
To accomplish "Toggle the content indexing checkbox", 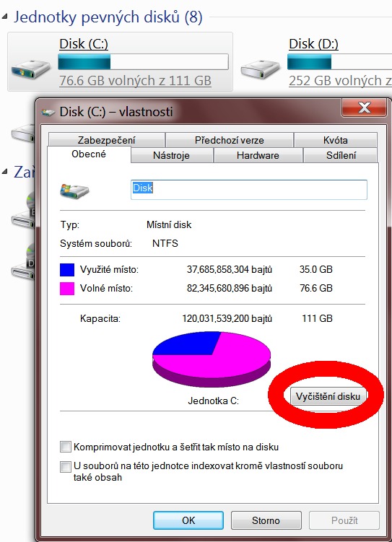I will (65, 466).
